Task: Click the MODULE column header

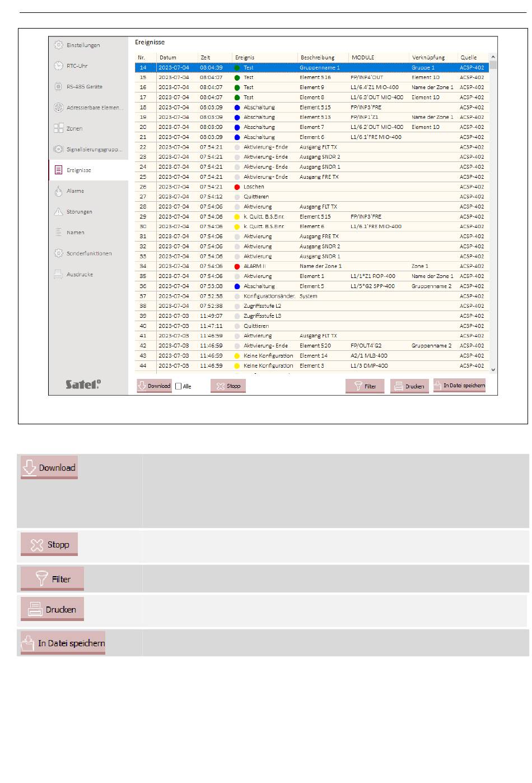Action: [x=379, y=57]
